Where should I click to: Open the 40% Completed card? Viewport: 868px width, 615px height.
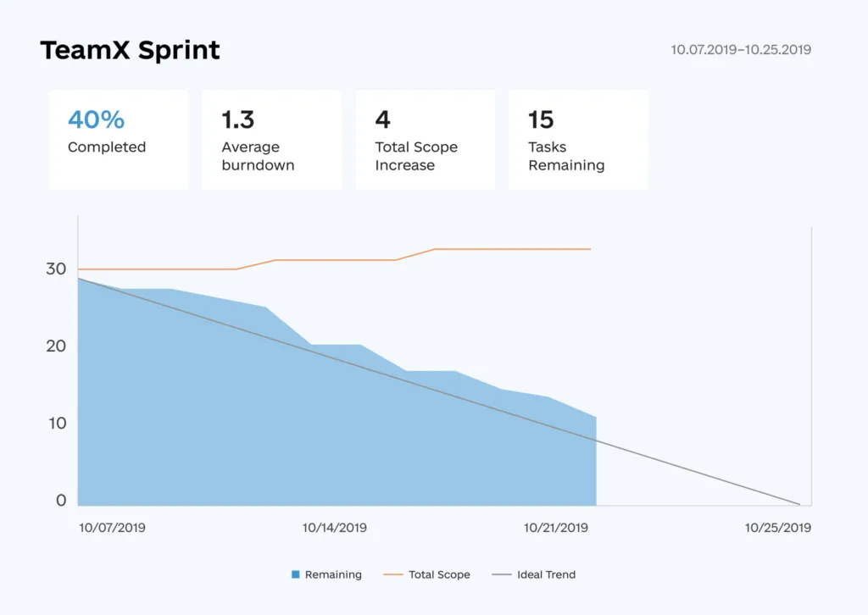119,140
